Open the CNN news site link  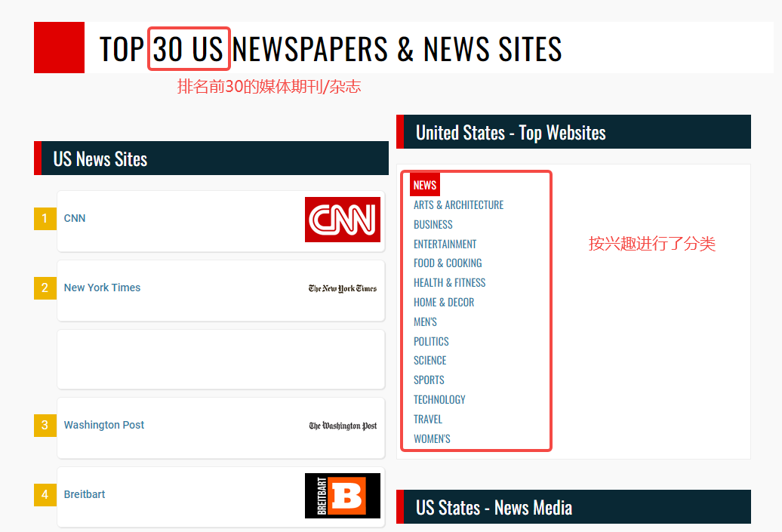[75, 218]
